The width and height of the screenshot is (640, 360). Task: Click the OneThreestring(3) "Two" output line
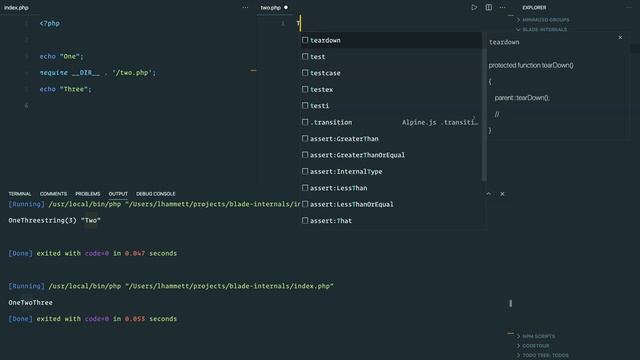coord(54,220)
